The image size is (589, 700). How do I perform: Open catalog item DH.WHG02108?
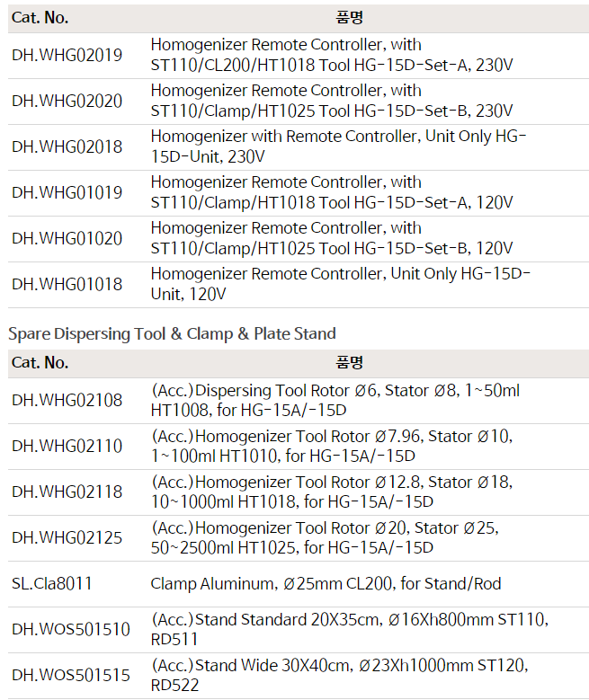[x=67, y=401]
